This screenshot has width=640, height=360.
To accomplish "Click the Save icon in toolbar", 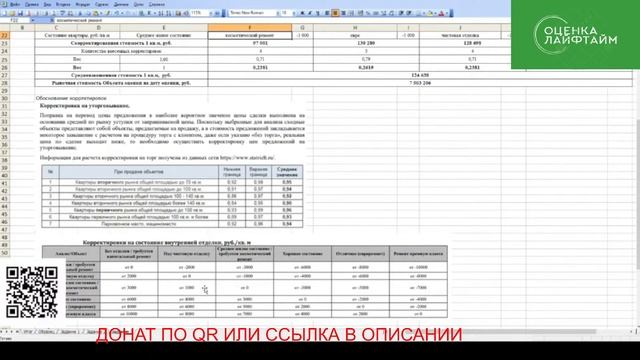I will (20, 13).
